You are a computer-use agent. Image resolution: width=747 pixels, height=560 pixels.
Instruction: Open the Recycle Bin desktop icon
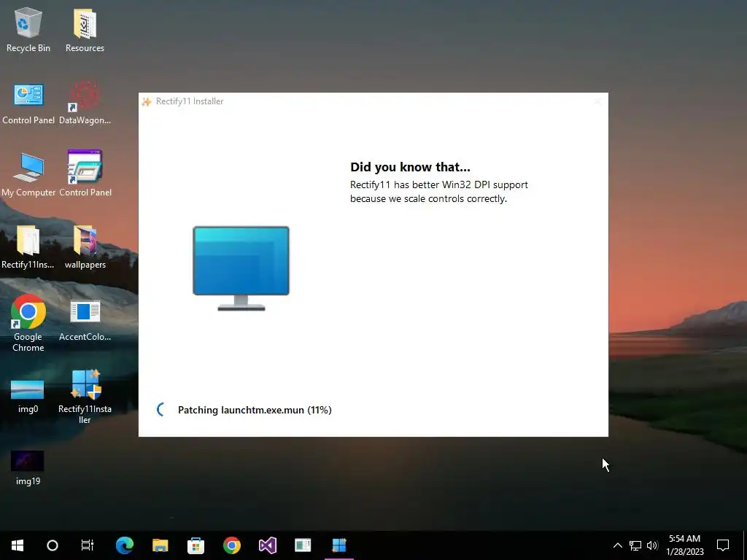coord(28,30)
